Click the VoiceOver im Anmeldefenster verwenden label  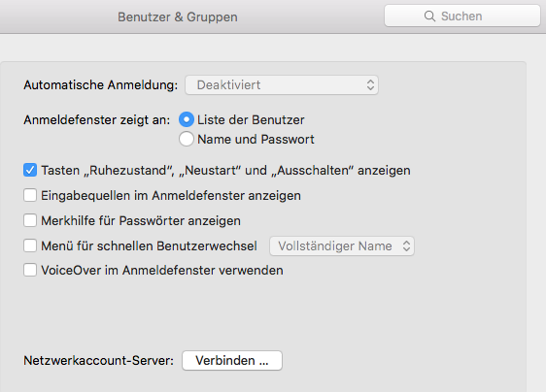point(162,270)
